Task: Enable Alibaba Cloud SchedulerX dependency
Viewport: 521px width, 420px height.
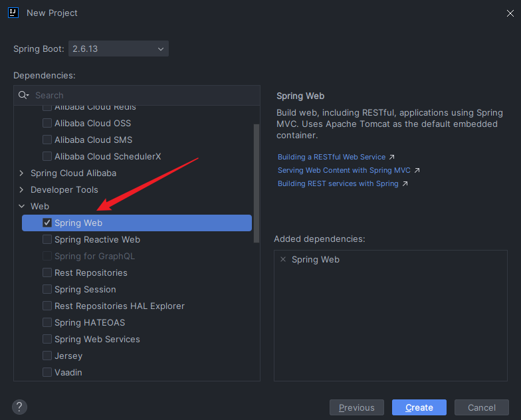Action: (47, 156)
